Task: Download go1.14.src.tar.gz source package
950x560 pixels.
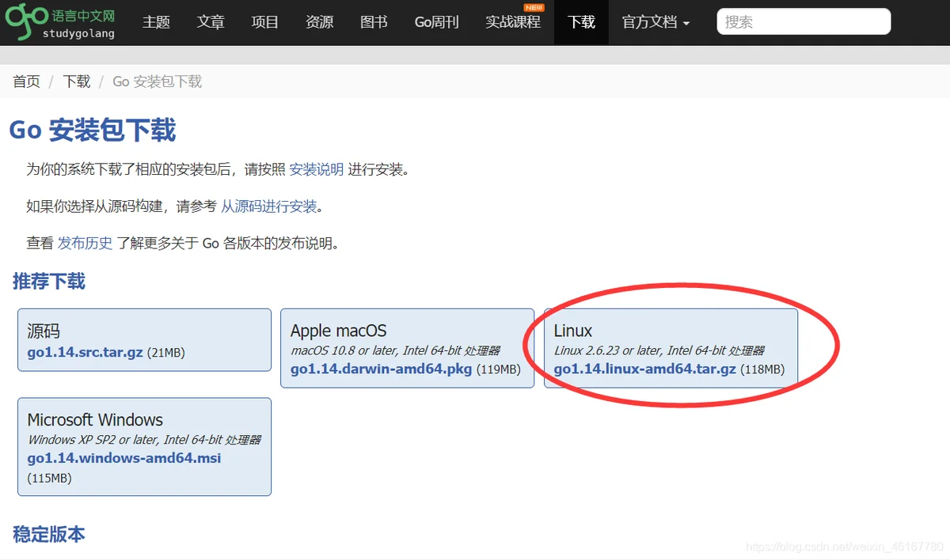Action: [85, 352]
